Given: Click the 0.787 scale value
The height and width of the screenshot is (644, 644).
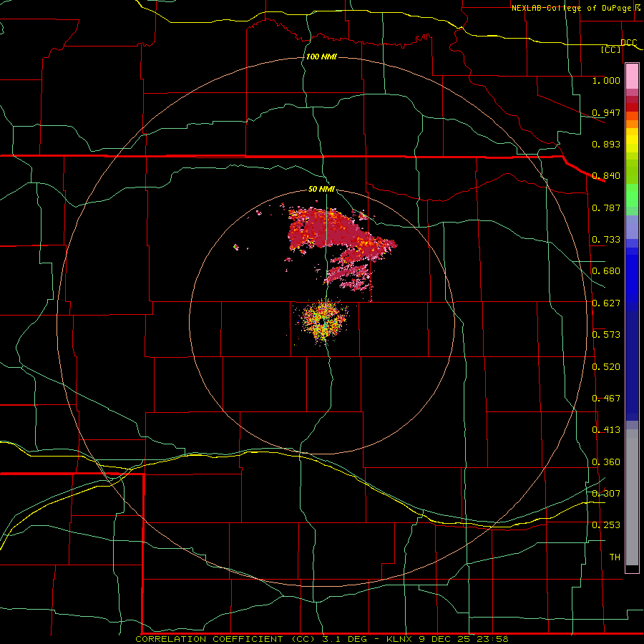Looking at the screenshot, I should click(606, 208).
